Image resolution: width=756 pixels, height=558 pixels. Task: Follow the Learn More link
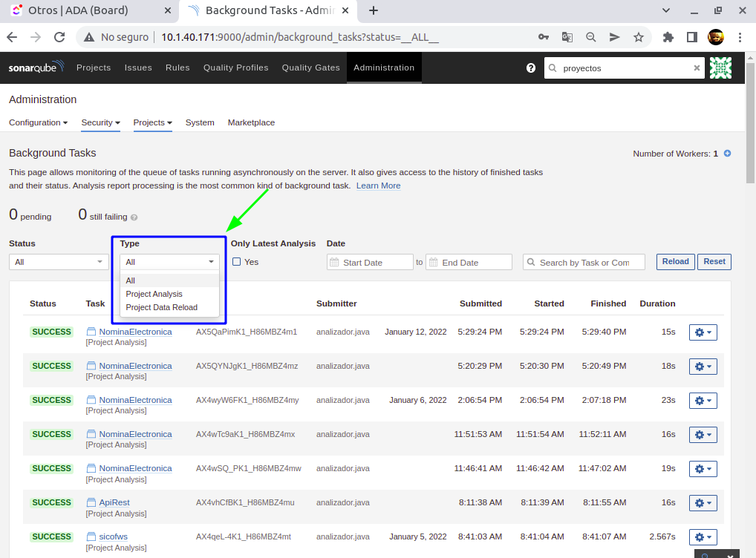coord(378,186)
